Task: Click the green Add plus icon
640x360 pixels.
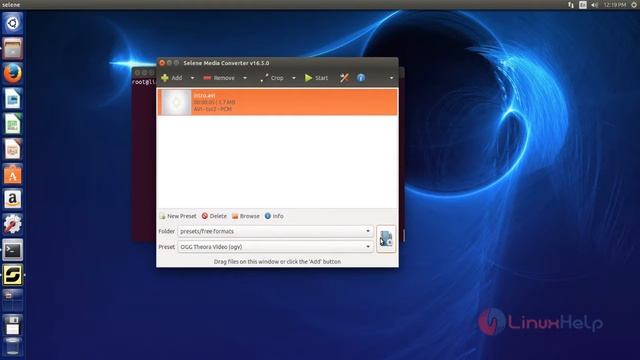Action: (x=165, y=78)
